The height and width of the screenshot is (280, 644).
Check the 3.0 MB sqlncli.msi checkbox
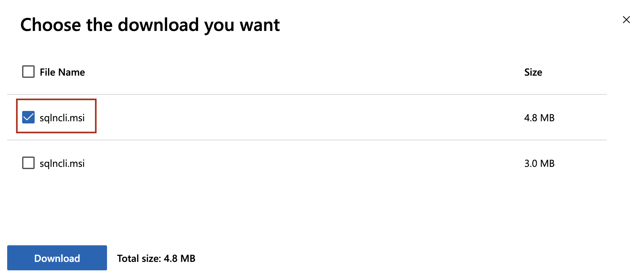tap(28, 163)
